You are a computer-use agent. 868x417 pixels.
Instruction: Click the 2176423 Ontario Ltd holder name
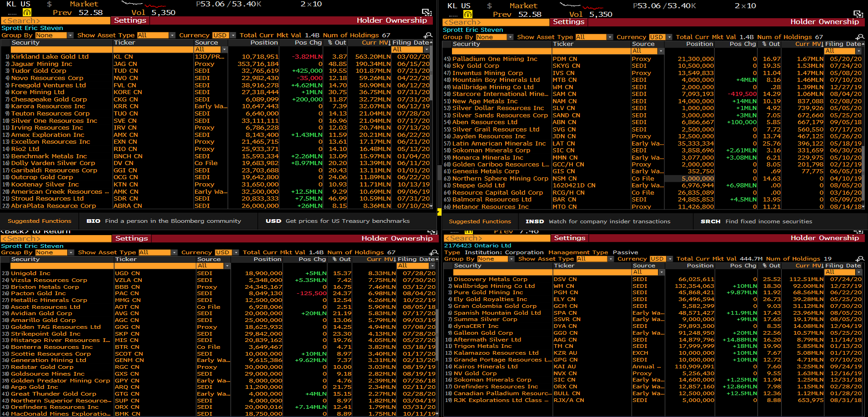(477, 246)
